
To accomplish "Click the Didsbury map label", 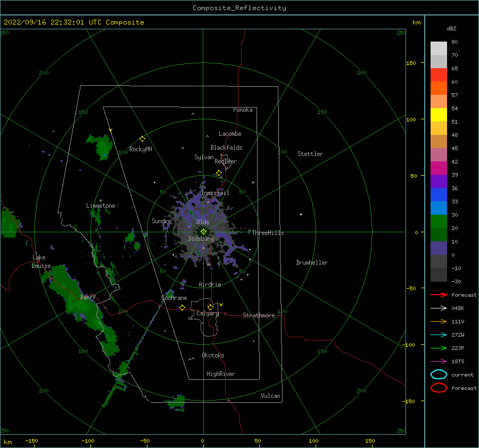I will 201,239.
